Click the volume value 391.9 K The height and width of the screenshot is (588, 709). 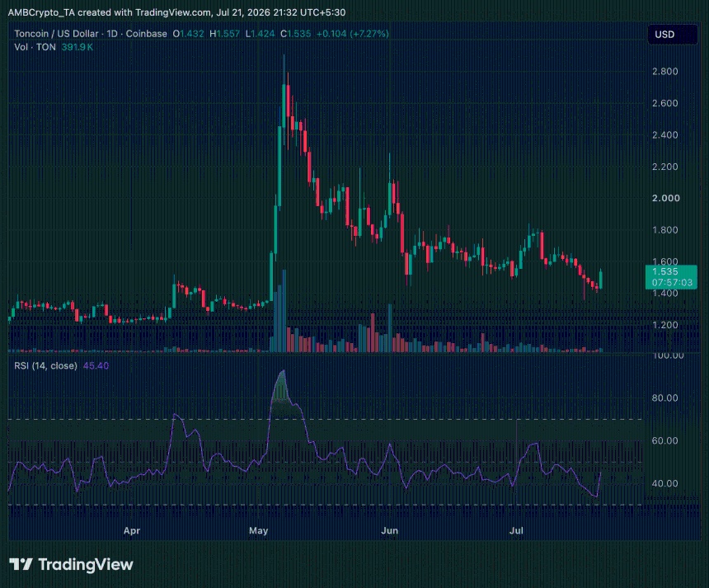point(77,47)
